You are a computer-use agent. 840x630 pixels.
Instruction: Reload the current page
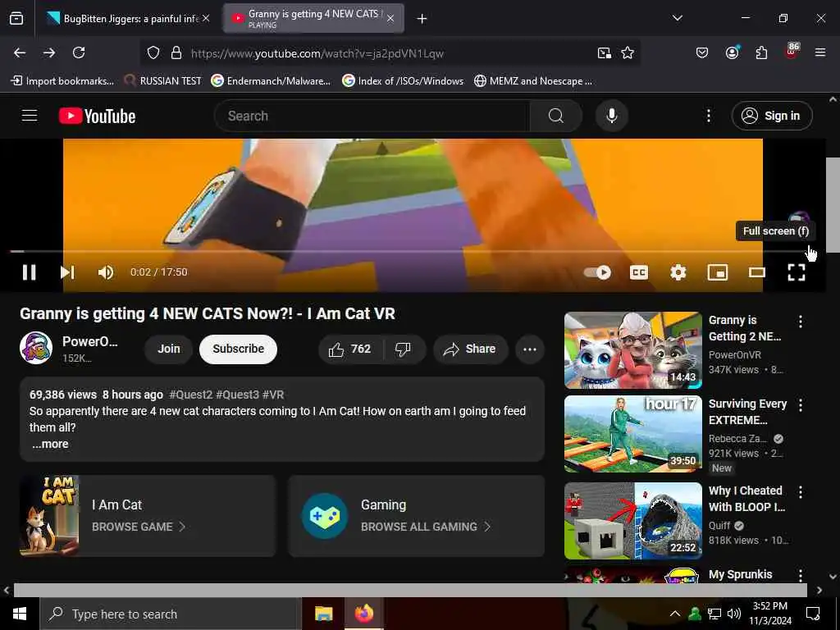pos(79,52)
